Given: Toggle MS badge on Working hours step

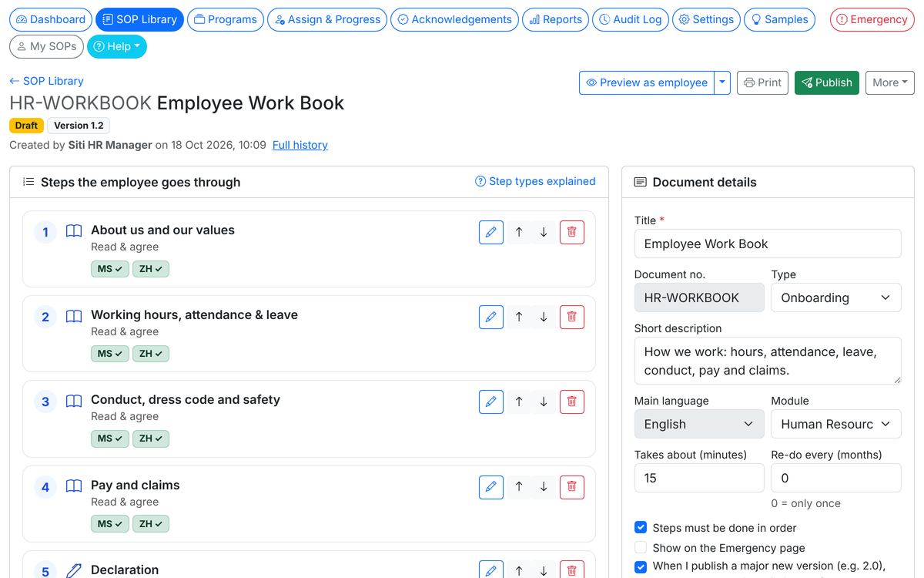Looking at the screenshot, I should point(110,354).
